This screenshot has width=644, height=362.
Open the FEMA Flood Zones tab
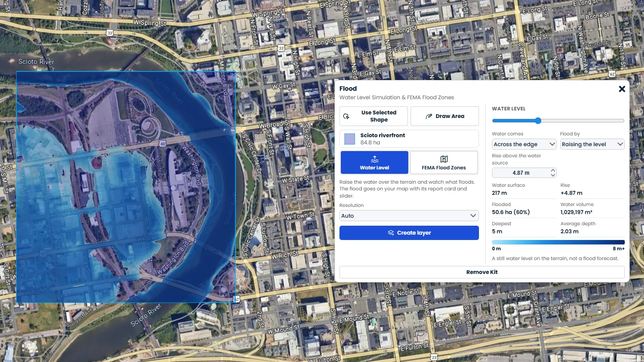444,162
